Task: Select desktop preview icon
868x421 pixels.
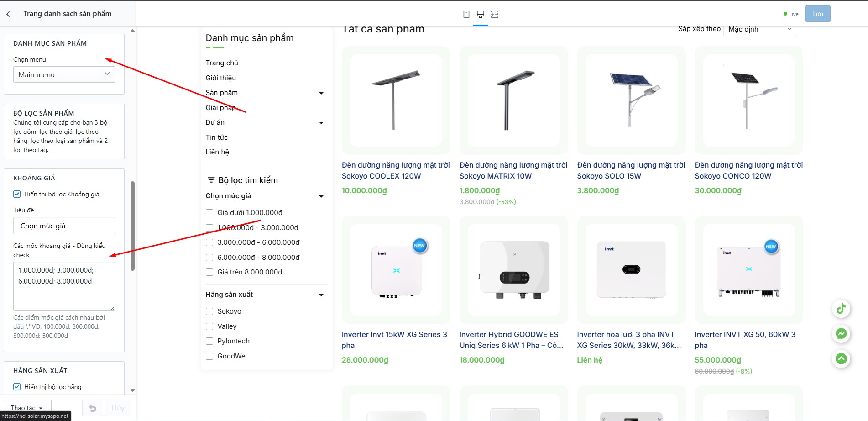Action: [480, 14]
